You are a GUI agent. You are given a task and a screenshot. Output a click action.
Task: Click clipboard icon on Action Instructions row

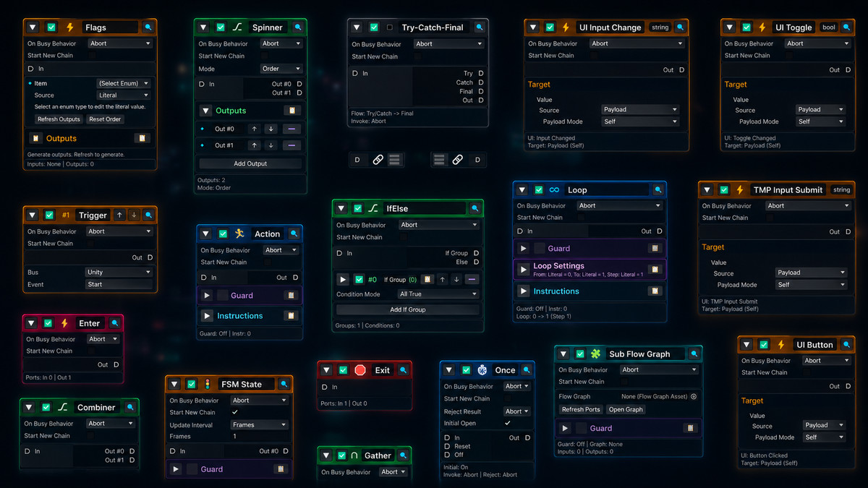(290, 316)
